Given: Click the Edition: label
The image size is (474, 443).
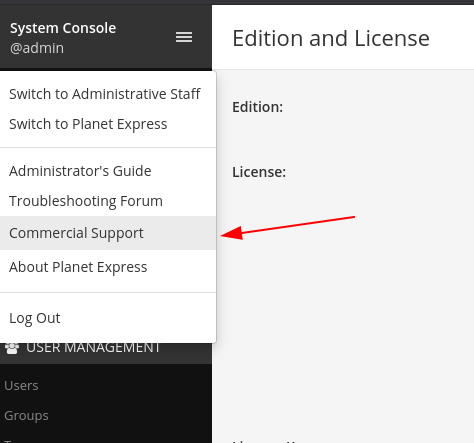Looking at the screenshot, I should tap(258, 107).
